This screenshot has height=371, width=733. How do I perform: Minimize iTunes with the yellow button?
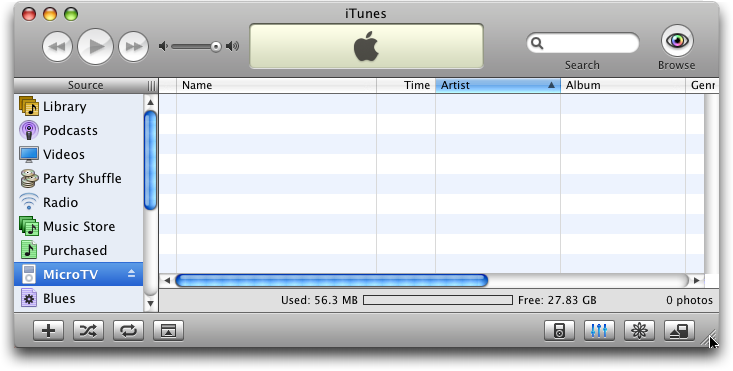pos(50,14)
